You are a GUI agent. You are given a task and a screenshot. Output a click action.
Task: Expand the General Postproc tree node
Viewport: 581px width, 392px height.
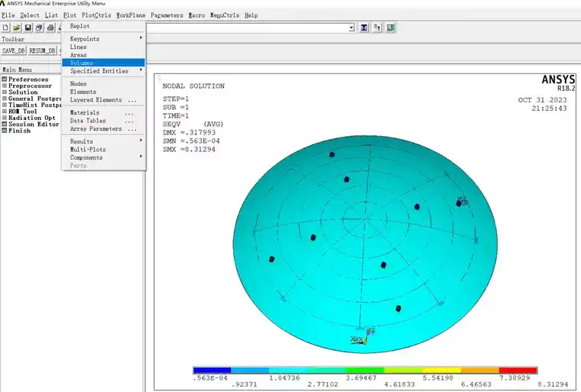5,99
